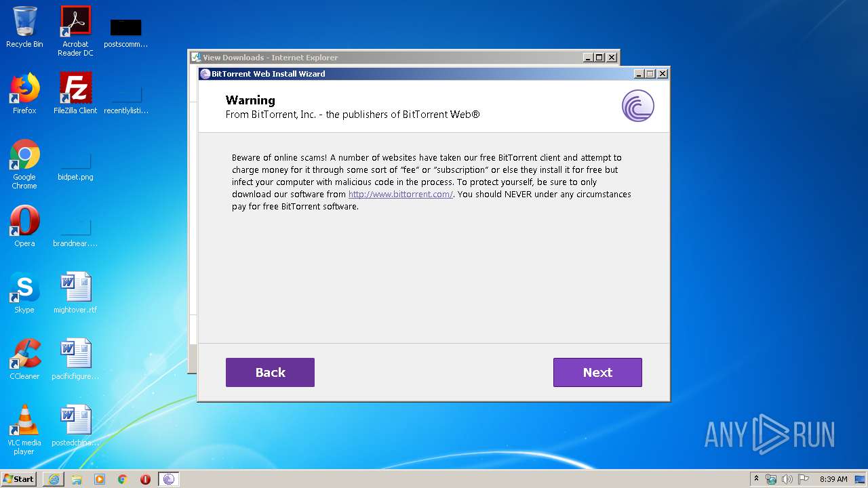Open the Recycle Bin desktop icon
The width and height of the screenshot is (868, 488).
pyautogui.click(x=24, y=28)
